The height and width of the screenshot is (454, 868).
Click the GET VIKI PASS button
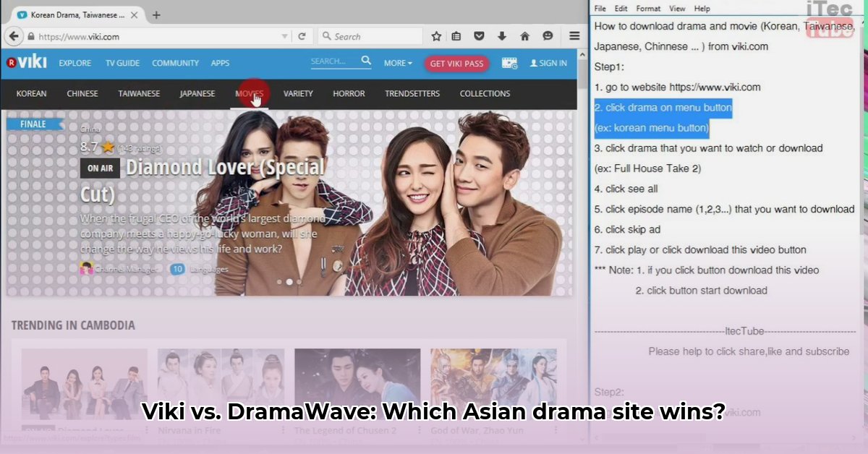[x=456, y=64]
